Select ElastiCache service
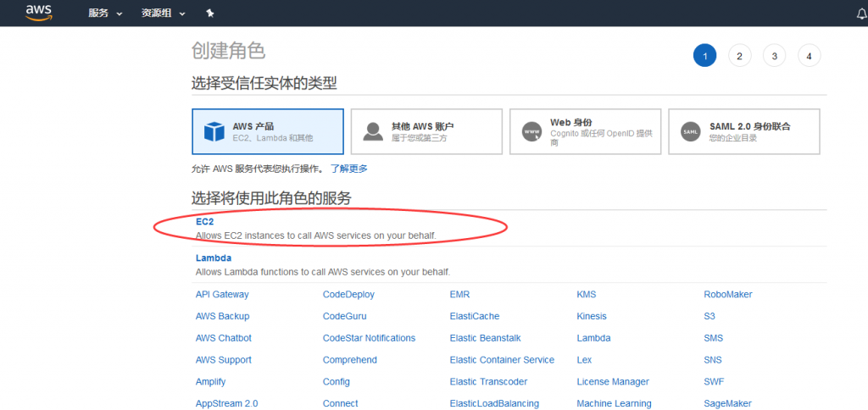 [475, 317]
